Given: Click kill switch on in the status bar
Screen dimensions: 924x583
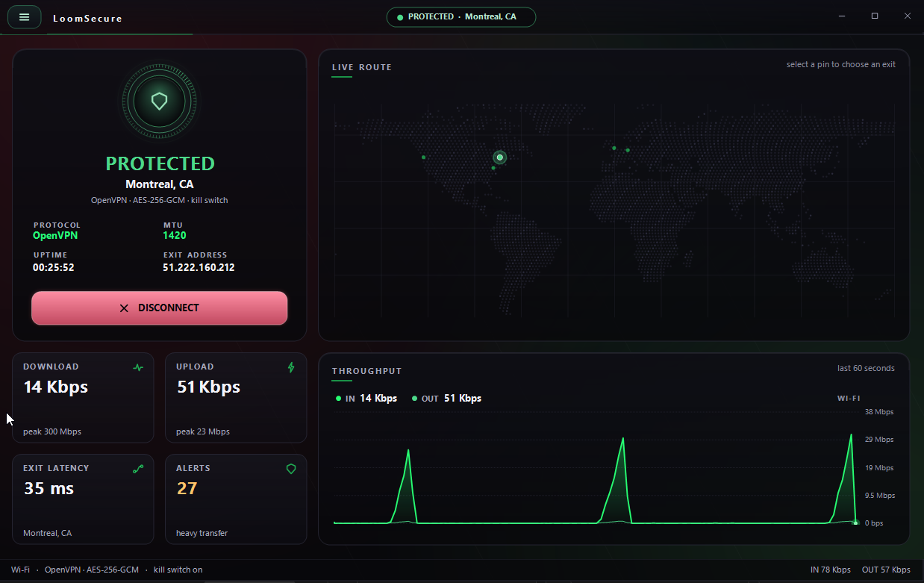Looking at the screenshot, I should pyautogui.click(x=178, y=570).
